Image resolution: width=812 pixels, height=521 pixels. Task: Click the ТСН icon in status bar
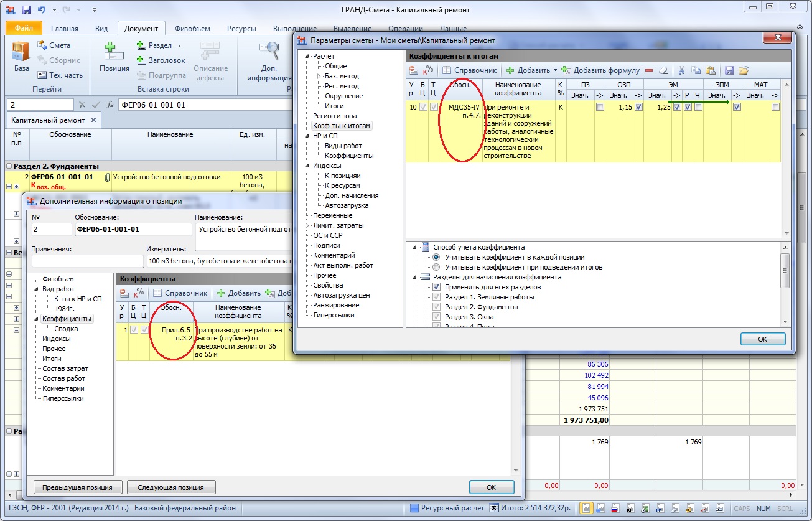coord(629,508)
